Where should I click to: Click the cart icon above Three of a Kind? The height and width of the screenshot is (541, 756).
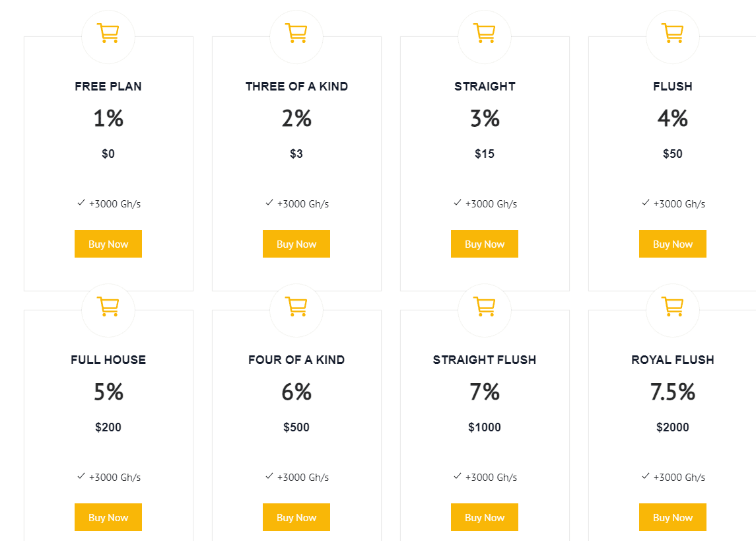[296, 33]
